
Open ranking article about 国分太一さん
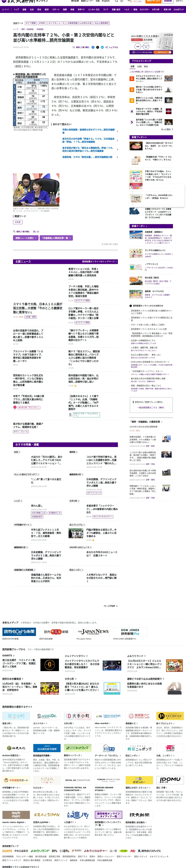(x=149, y=90)
